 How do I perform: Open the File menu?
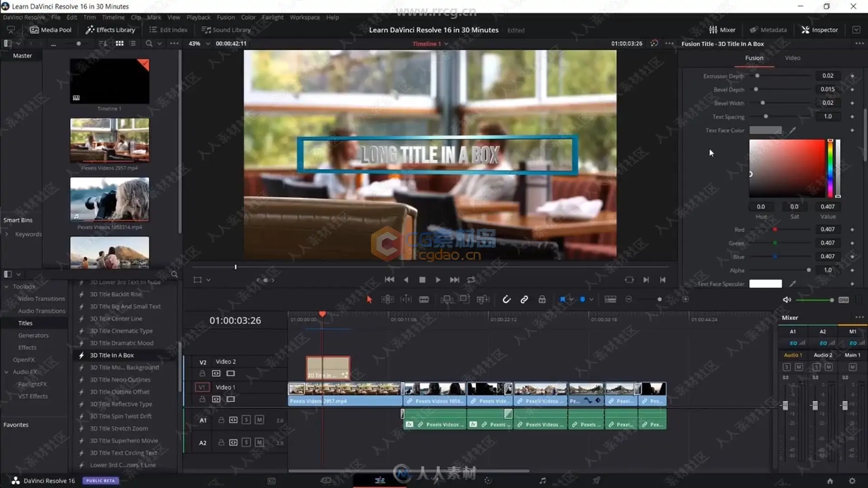point(56,17)
